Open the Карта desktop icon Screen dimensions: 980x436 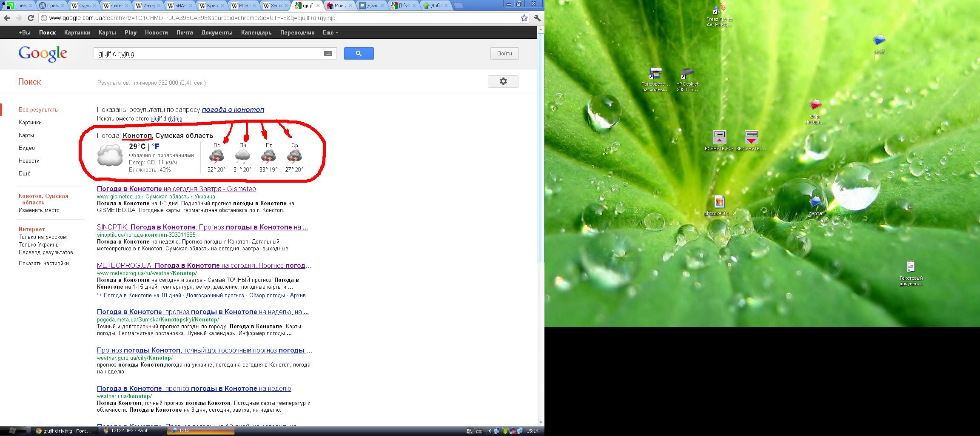click(x=815, y=206)
